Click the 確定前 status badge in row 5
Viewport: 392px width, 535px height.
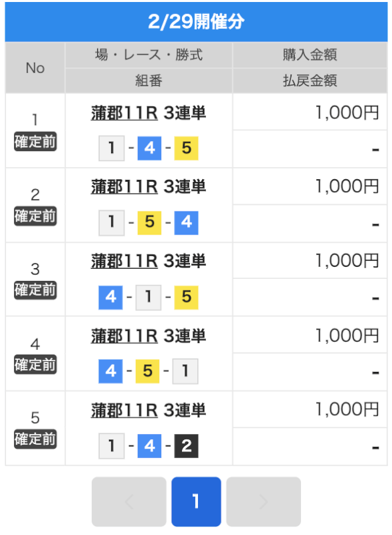(35, 439)
